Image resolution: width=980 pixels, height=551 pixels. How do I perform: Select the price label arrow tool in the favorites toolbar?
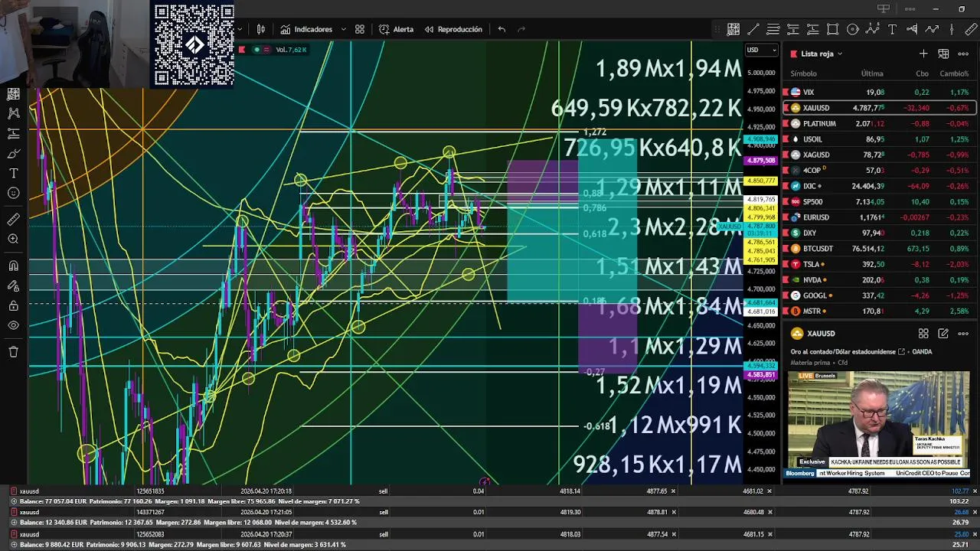coord(912,29)
